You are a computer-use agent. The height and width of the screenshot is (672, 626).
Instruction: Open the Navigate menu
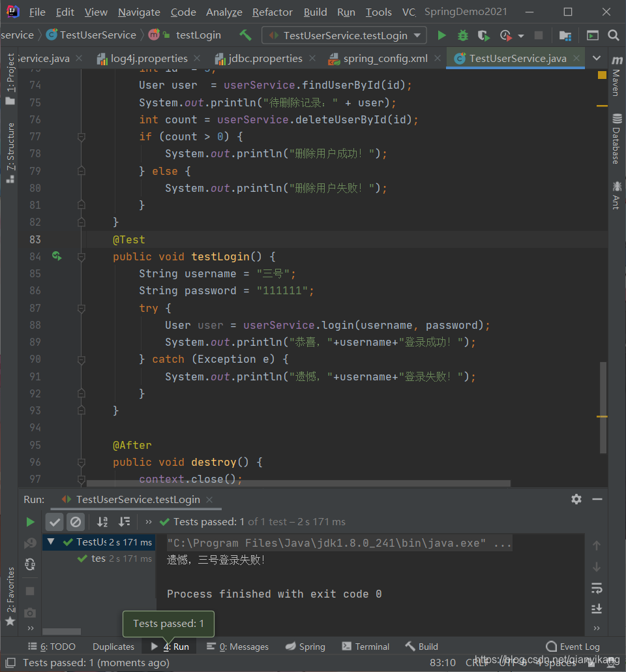139,12
